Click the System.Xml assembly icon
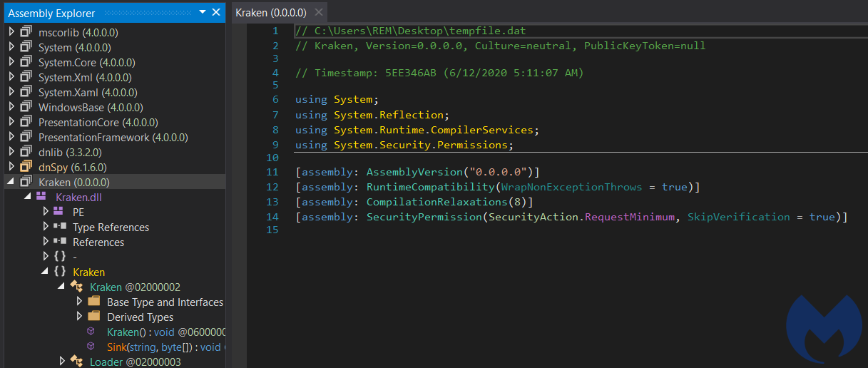Screen dimensions: 868x368 (26, 77)
